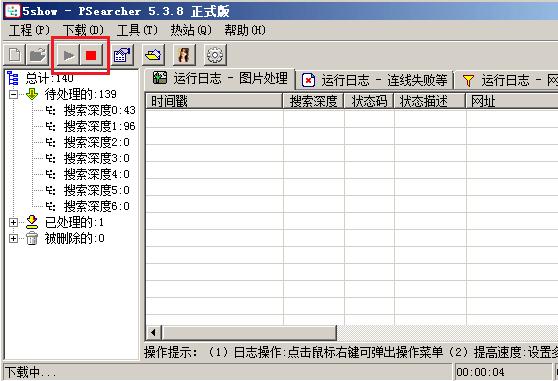Select 搜索深度1:96 tree item

(100, 126)
